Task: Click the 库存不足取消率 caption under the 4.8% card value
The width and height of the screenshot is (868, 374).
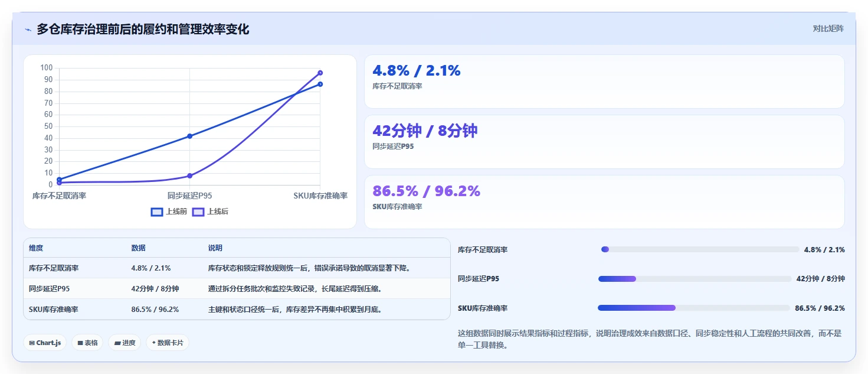Action: click(397, 86)
